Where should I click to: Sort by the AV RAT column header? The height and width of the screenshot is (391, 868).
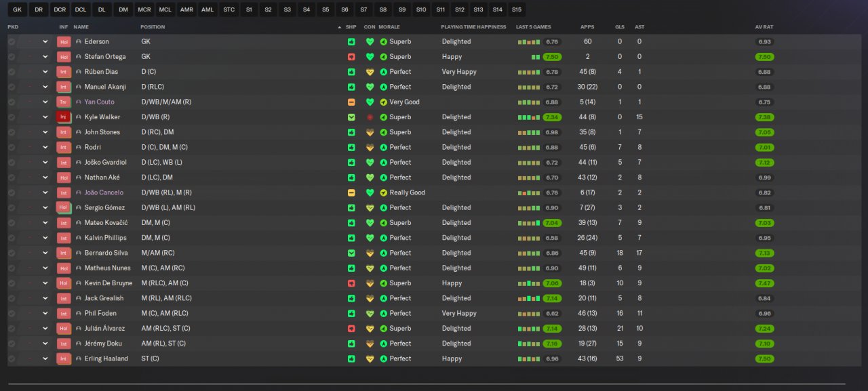click(x=764, y=27)
